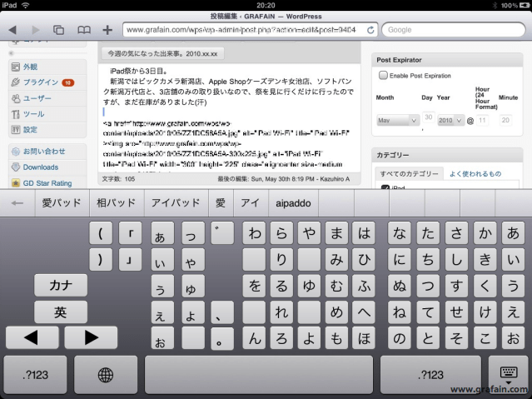
Task: Tap the ほ key
Action: (364, 338)
